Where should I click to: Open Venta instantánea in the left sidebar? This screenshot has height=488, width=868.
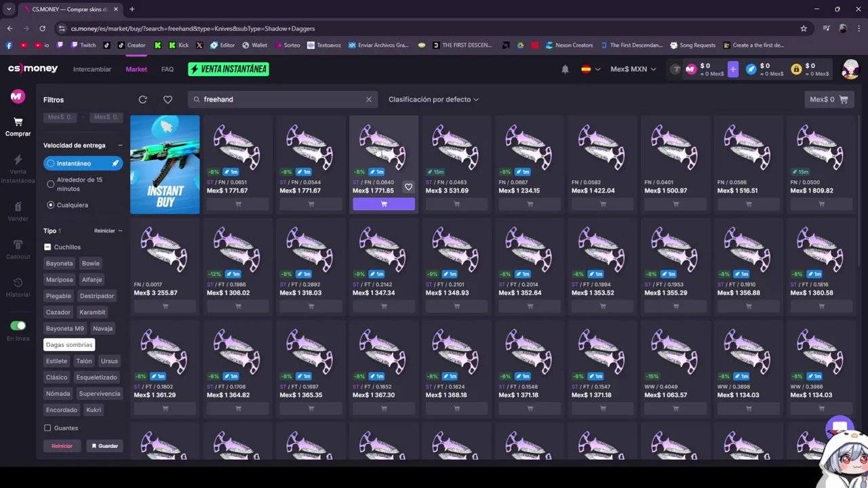click(x=18, y=169)
